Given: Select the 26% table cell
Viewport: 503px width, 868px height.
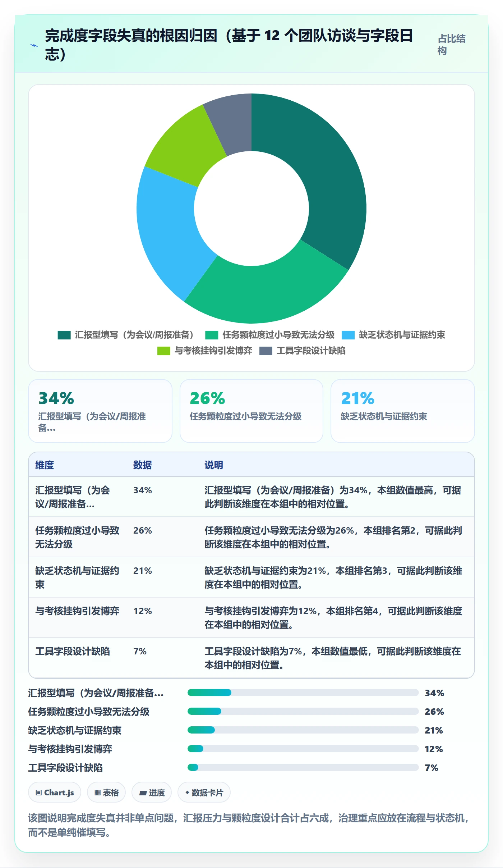Looking at the screenshot, I should point(143,530).
